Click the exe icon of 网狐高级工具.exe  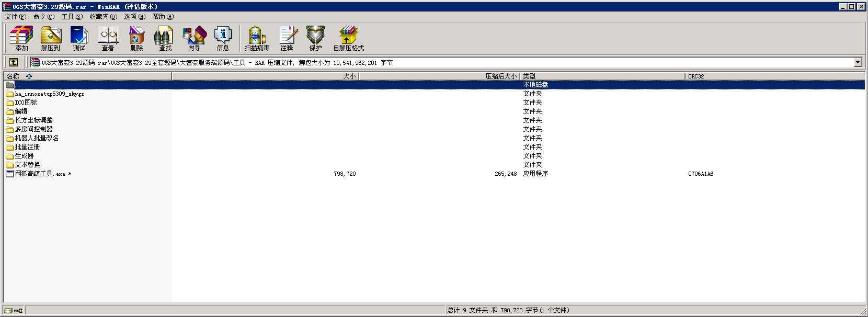click(x=10, y=174)
